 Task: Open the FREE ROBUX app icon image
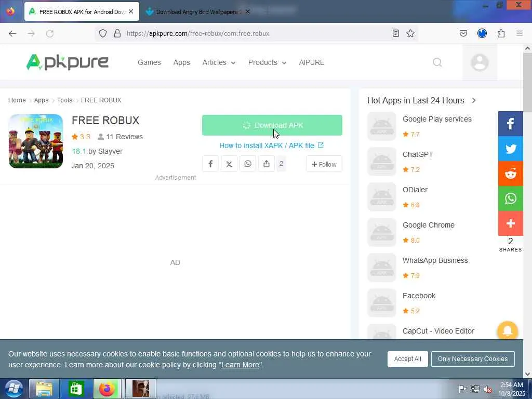[x=36, y=141]
